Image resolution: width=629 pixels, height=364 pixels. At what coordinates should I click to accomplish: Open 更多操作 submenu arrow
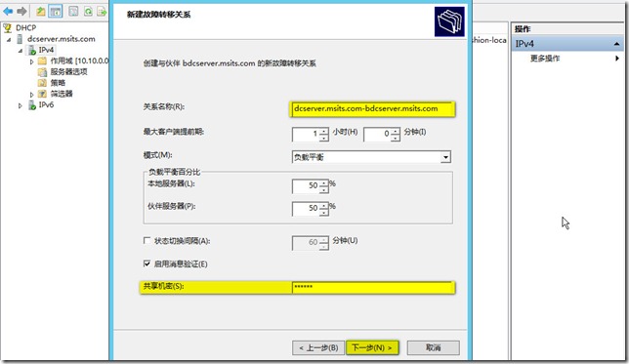pyautogui.click(x=617, y=59)
